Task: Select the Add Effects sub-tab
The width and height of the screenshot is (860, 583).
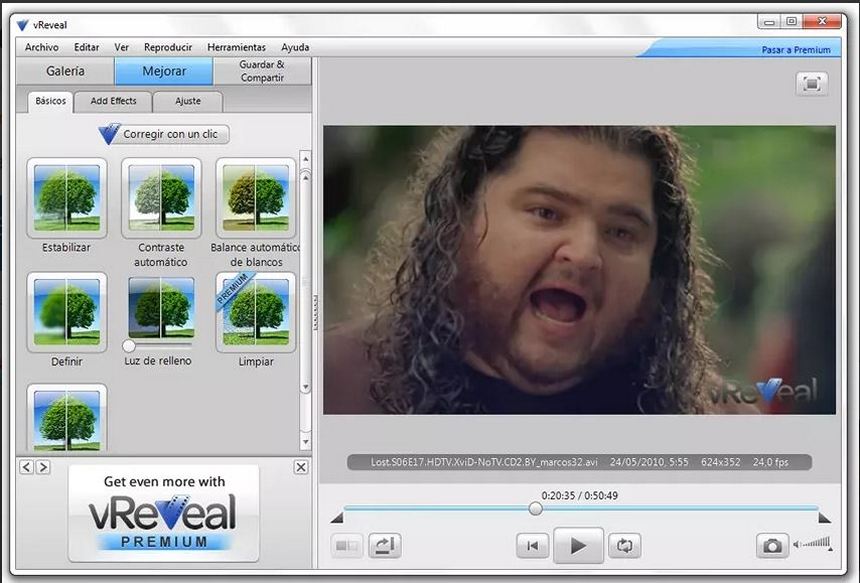Action: point(114,101)
